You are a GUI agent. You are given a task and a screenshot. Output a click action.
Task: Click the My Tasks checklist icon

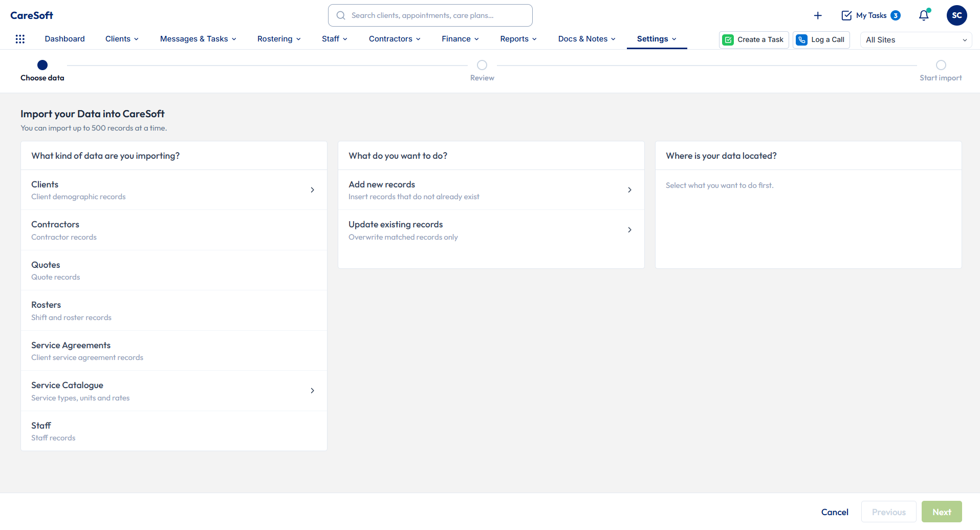click(x=846, y=15)
